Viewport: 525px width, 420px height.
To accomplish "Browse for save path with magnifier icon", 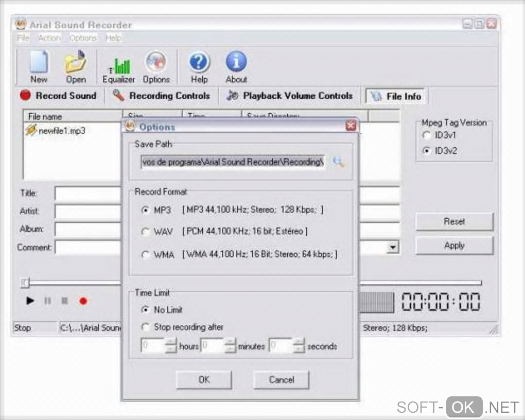I will [338, 162].
